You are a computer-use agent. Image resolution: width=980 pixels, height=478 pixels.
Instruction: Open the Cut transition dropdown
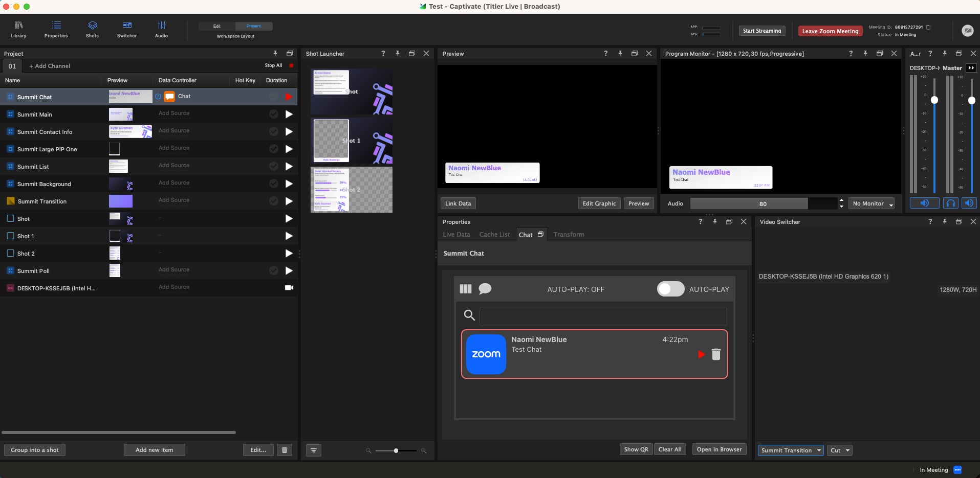click(840, 450)
